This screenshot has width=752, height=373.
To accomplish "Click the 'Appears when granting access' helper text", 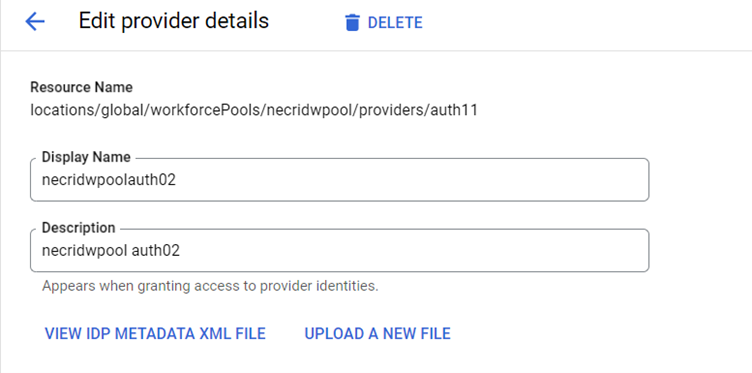I will coord(210,286).
